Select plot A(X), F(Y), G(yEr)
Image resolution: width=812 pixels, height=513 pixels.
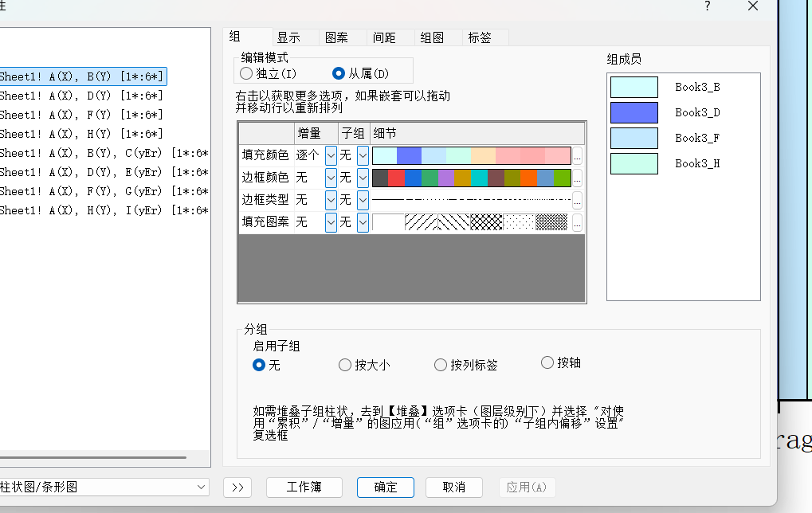104,191
